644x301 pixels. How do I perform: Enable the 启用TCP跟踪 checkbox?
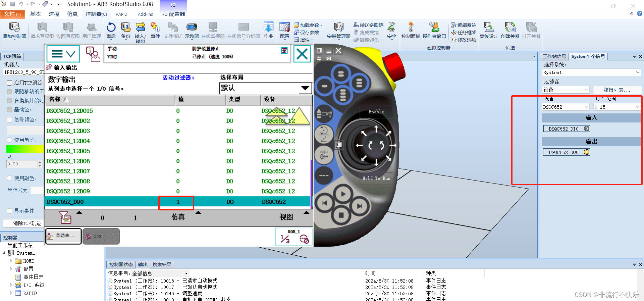tap(9, 83)
